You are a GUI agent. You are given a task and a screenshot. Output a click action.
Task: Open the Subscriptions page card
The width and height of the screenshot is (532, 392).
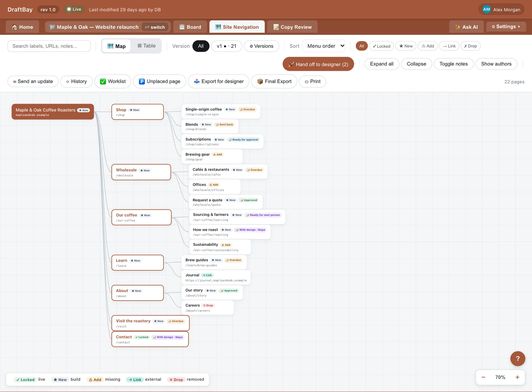pyautogui.click(x=223, y=142)
